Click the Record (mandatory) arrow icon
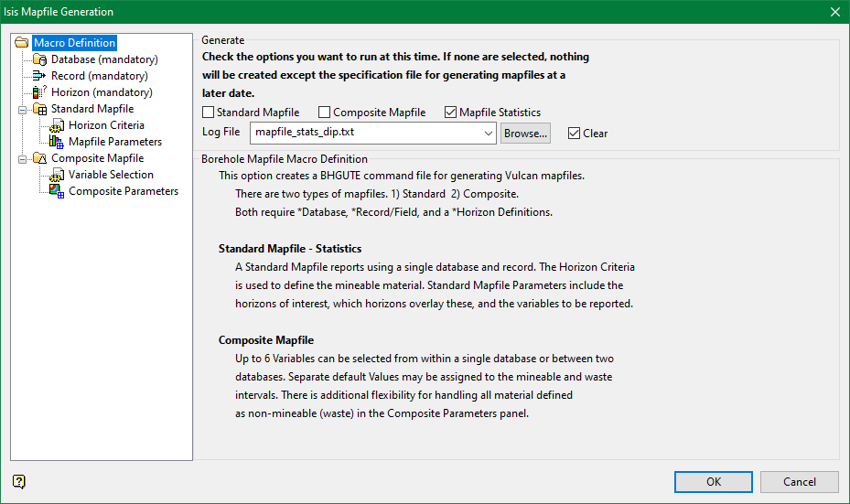The height and width of the screenshot is (504, 850). tap(39, 76)
